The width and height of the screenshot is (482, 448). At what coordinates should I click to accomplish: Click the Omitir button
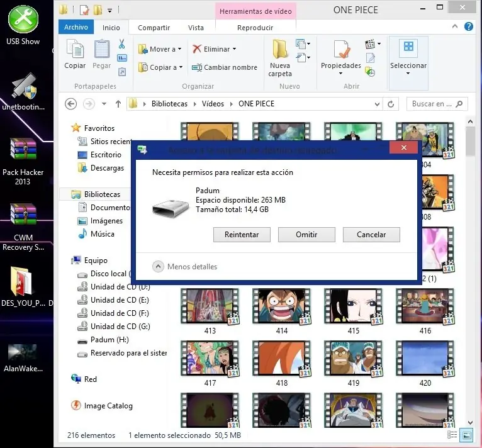pyautogui.click(x=306, y=235)
